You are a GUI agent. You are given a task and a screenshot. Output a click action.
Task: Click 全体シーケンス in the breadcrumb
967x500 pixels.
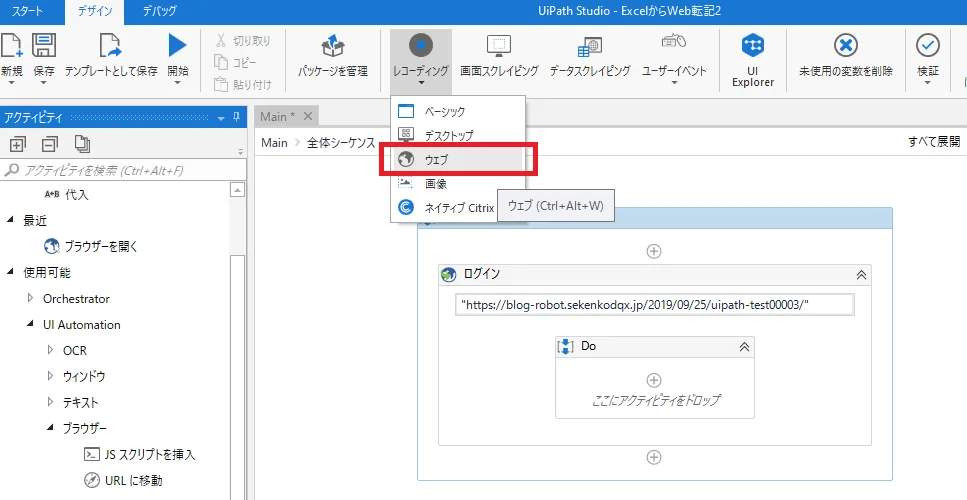pyautogui.click(x=341, y=142)
